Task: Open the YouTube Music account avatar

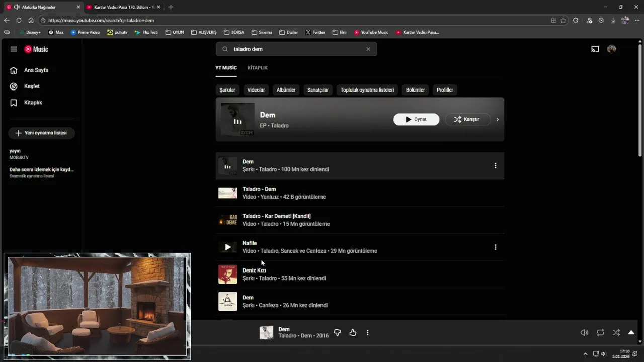Action: click(x=611, y=49)
